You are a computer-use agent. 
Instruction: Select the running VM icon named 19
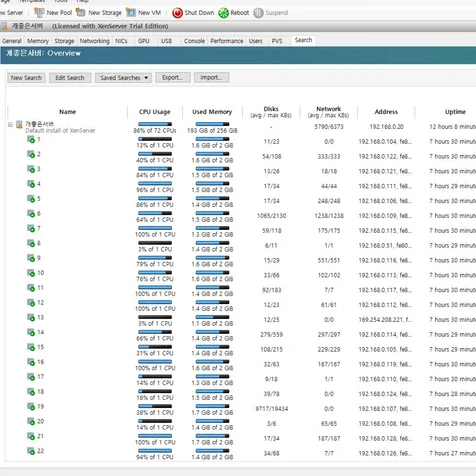coord(31,407)
